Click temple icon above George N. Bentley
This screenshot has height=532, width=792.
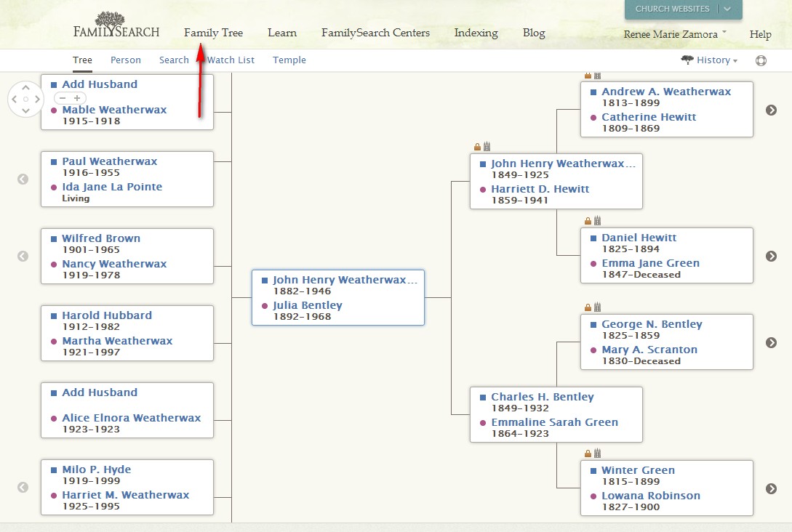598,307
